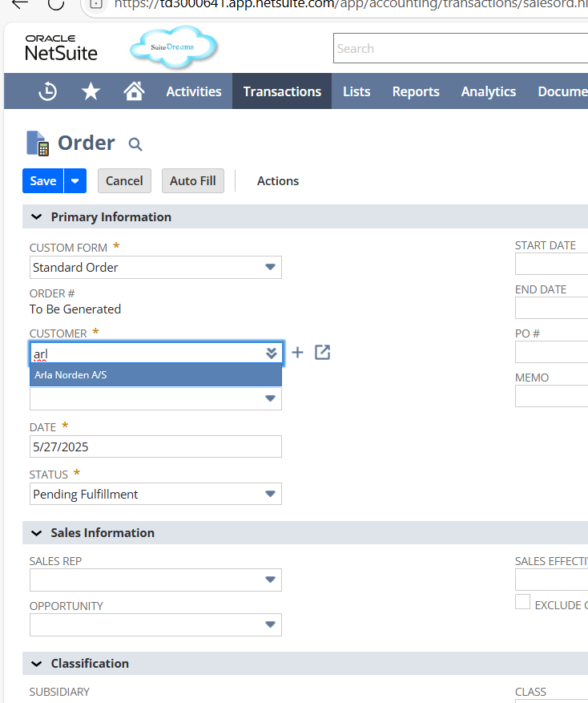Click the plus icon to add new customer

pyautogui.click(x=297, y=353)
